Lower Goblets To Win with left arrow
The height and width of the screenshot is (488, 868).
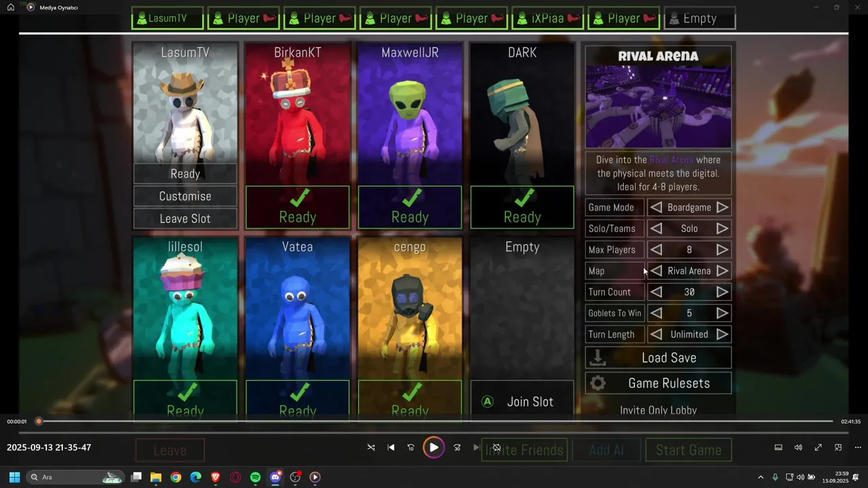[x=656, y=313]
